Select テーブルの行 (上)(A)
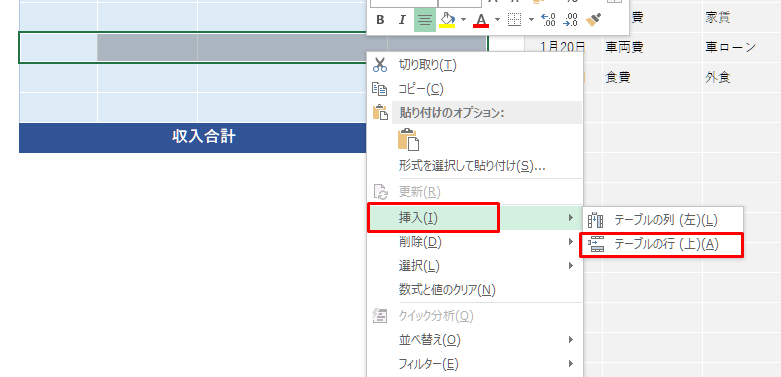This screenshot has width=781, height=377. [x=662, y=245]
